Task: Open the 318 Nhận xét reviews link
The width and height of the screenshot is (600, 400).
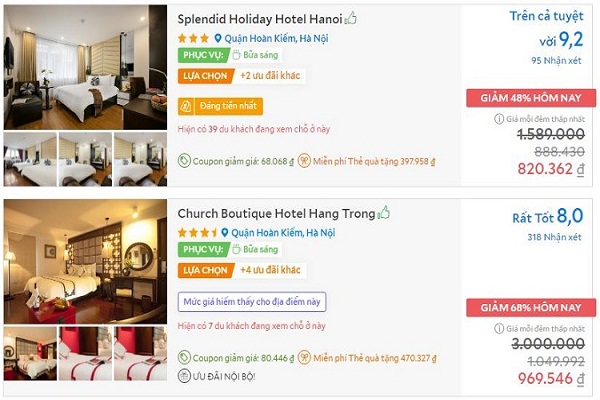Action: click(x=554, y=237)
